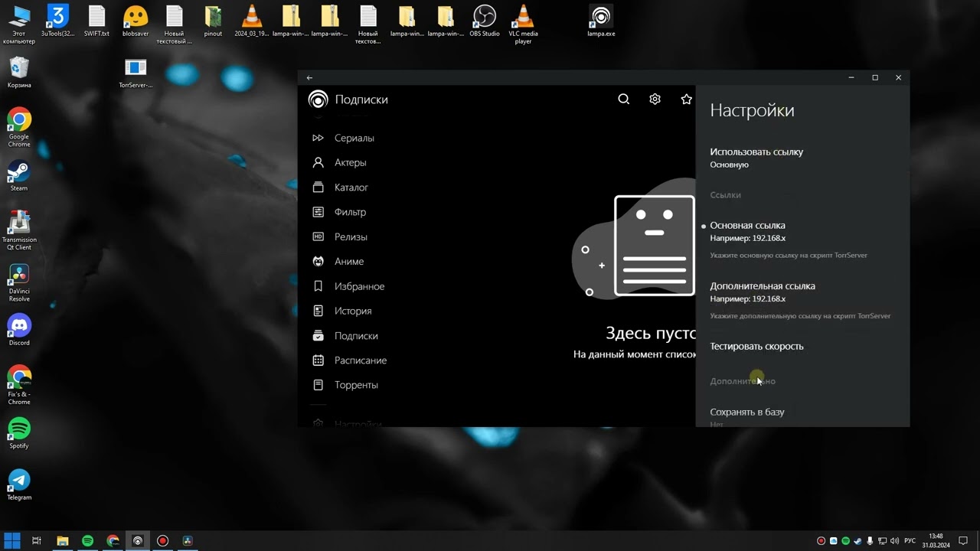Open the Каталог menu item
Screen dimensions: 980x551
click(x=351, y=187)
